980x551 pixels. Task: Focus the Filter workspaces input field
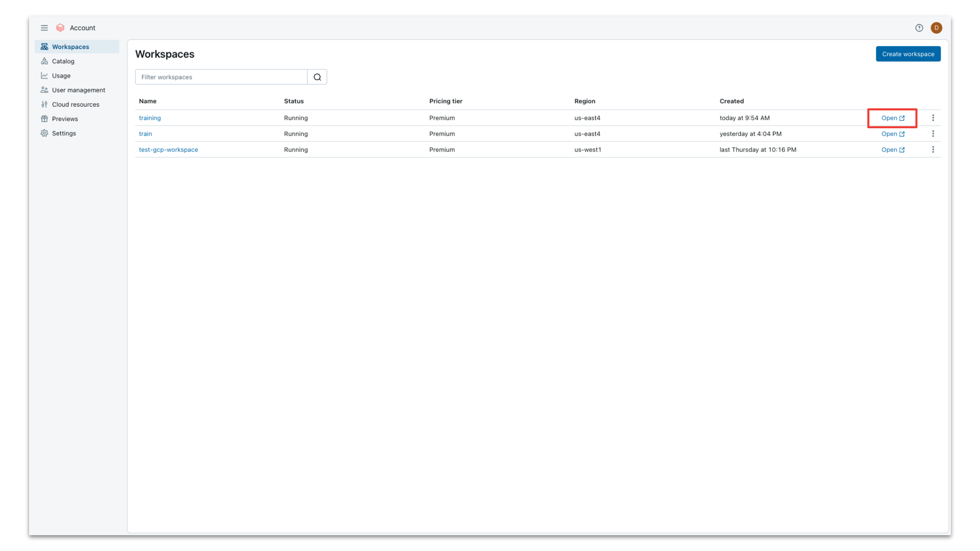(221, 77)
